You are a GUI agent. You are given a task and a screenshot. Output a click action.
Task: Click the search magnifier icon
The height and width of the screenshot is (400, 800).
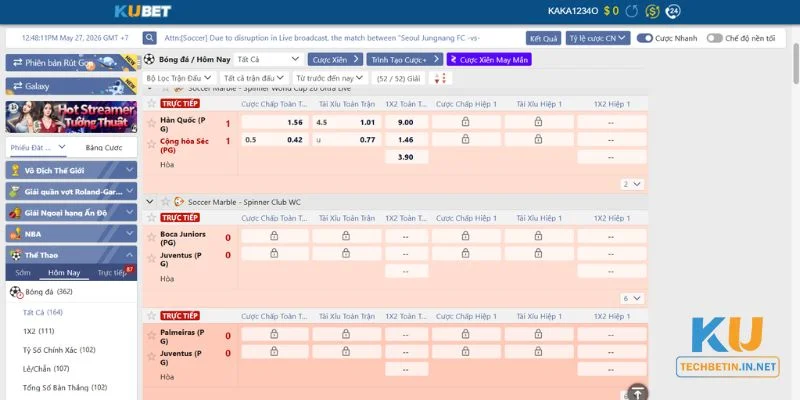coord(149,38)
